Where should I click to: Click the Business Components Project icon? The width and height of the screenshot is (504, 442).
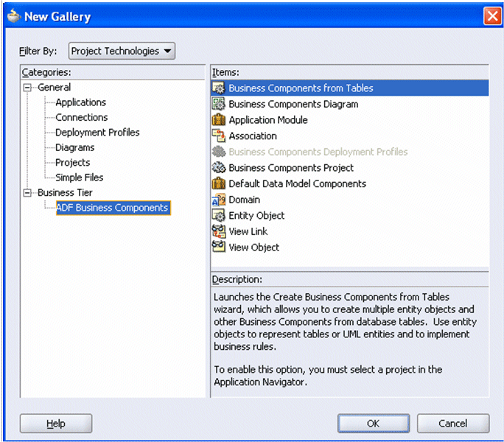pos(219,167)
